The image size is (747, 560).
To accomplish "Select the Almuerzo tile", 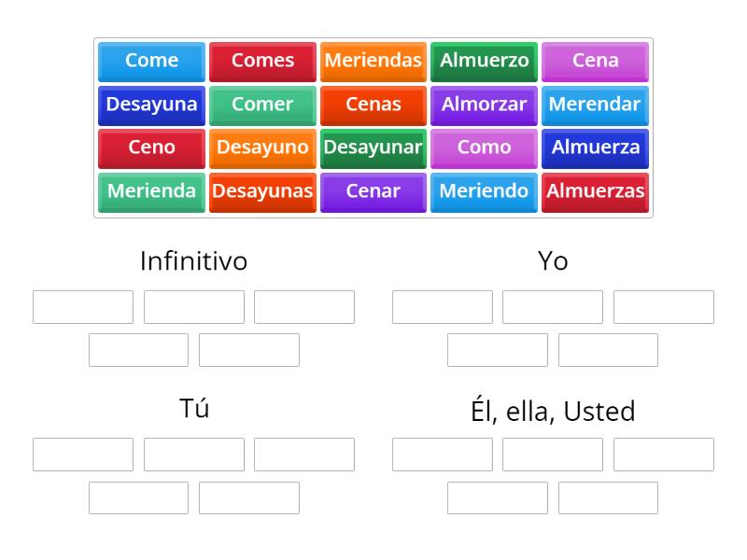I will point(484,61).
